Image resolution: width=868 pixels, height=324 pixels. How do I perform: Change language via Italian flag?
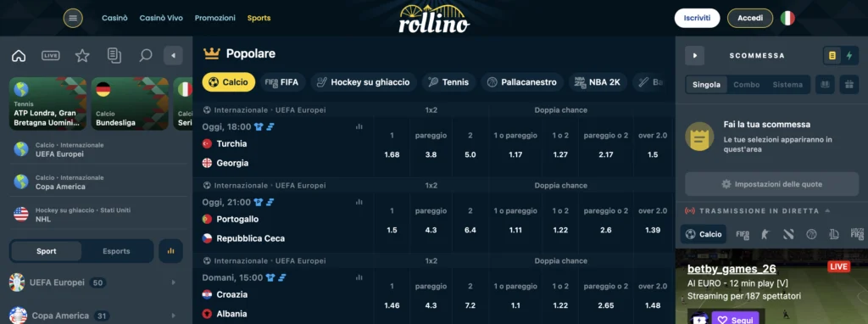pyautogui.click(x=787, y=19)
